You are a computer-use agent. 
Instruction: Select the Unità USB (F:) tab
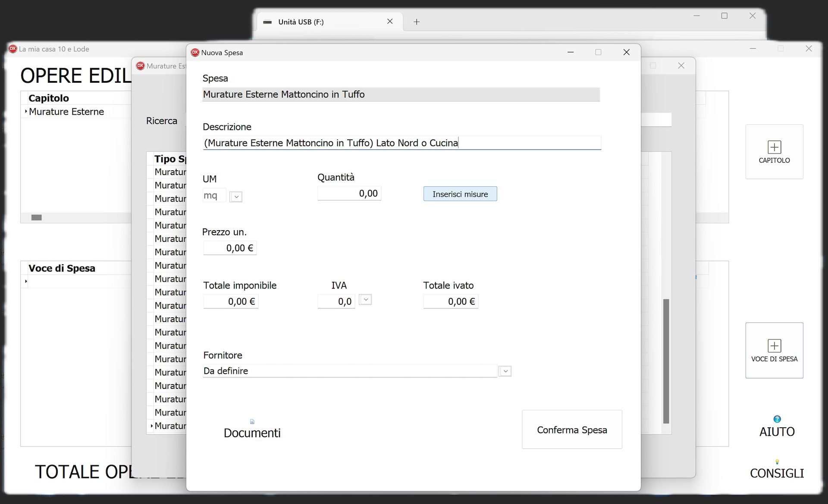(x=330, y=22)
